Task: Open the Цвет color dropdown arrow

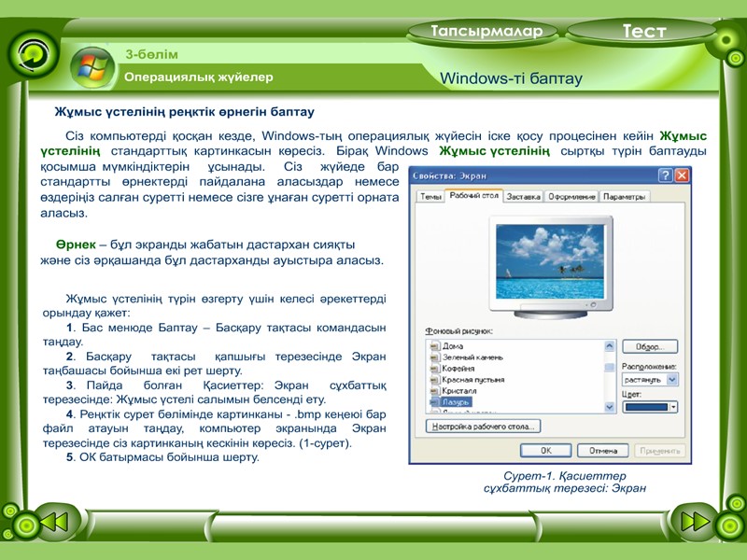Action: coord(673,407)
